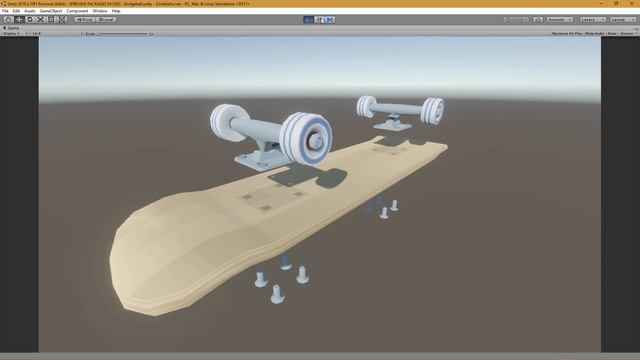Select the Move tool

click(x=19, y=20)
